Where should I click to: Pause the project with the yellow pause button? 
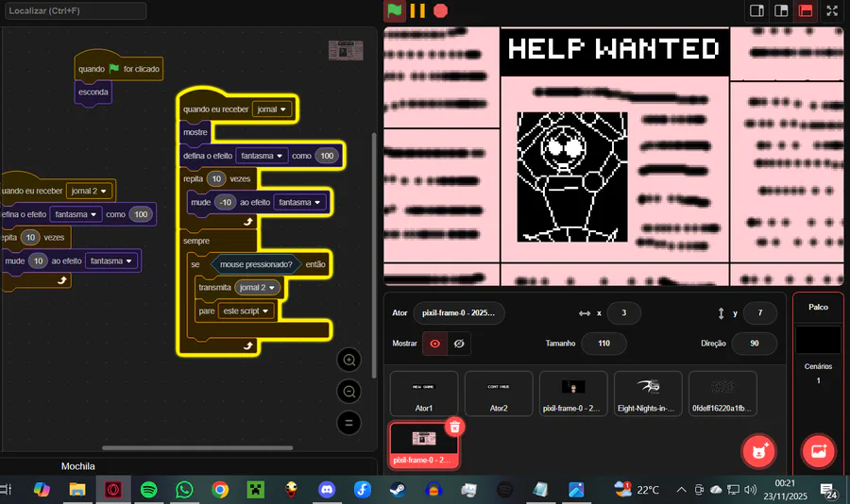click(417, 10)
